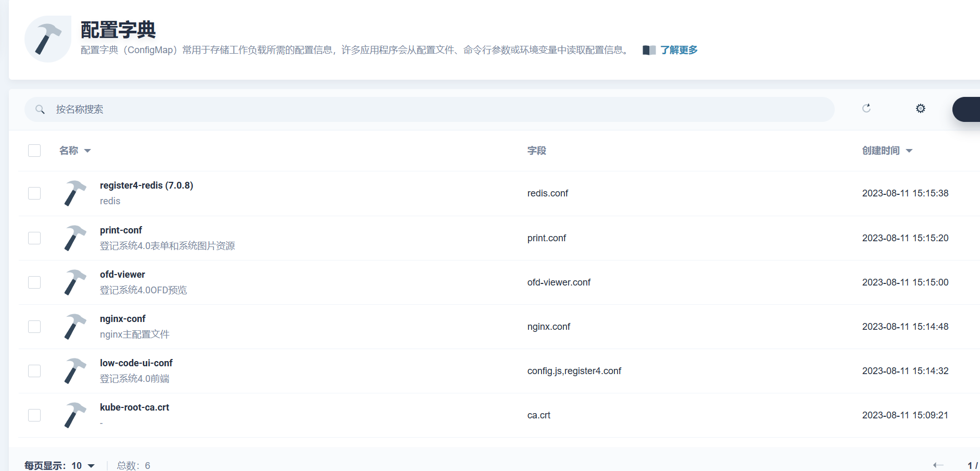Check the print-conf row checkbox
This screenshot has height=471, width=980.
click(x=34, y=238)
